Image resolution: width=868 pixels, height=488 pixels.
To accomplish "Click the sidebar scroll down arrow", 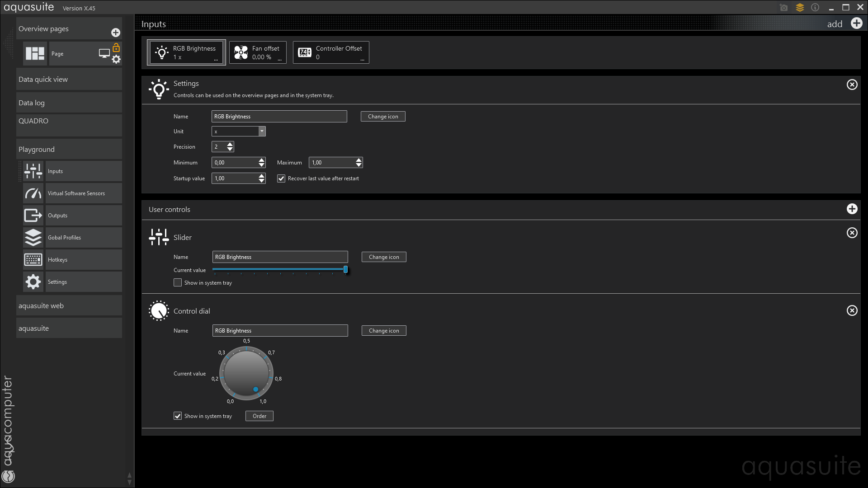I will tap(130, 482).
